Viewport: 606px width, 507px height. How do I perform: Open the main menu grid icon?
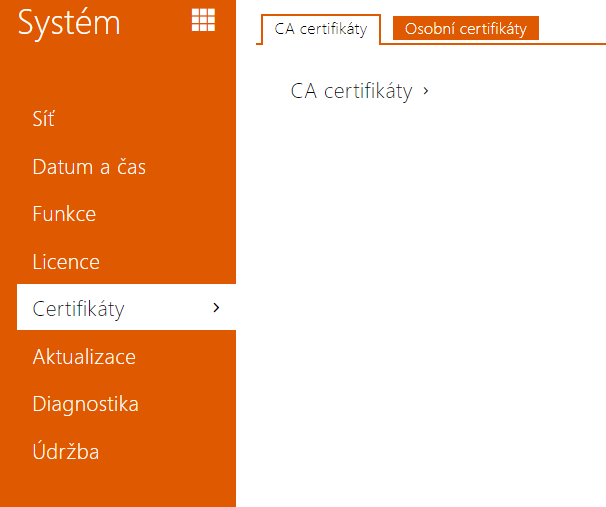[x=203, y=20]
